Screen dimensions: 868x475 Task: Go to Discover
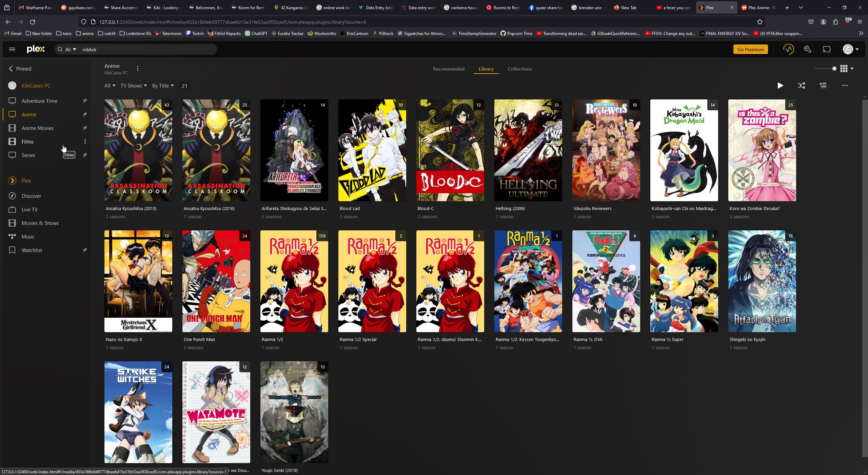pyautogui.click(x=31, y=196)
